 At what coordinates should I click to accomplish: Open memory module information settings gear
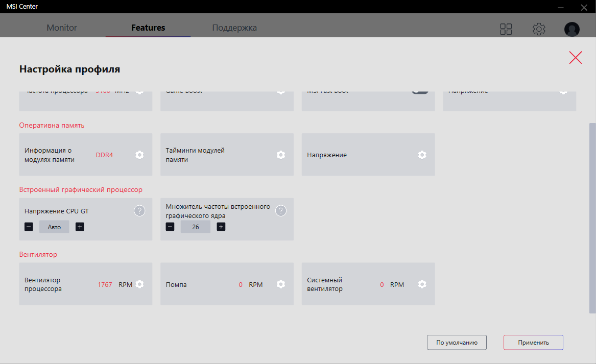pyautogui.click(x=139, y=155)
